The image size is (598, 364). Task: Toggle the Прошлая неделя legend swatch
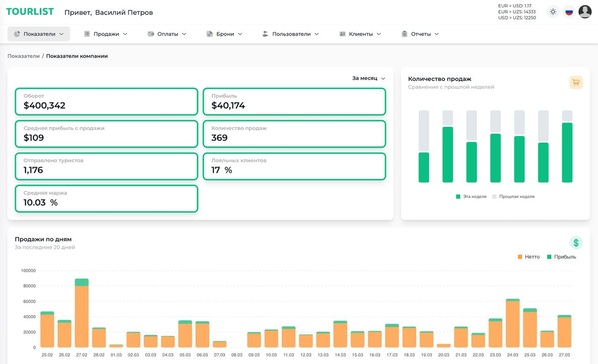point(494,197)
